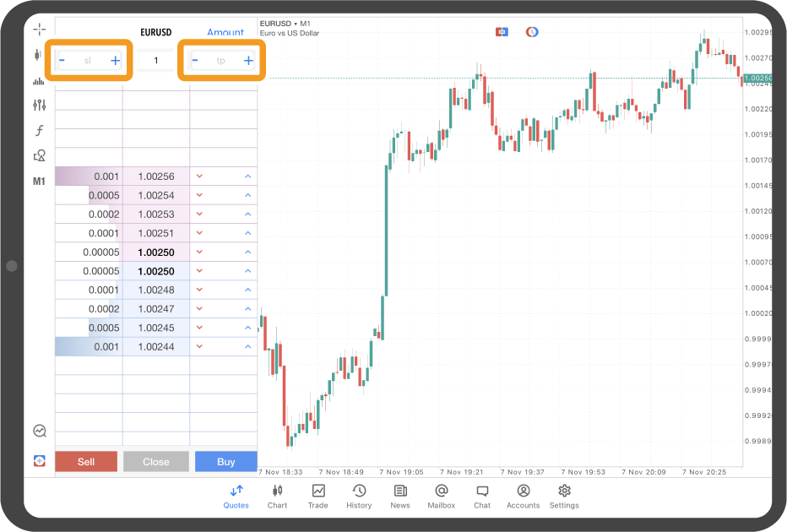Viewport: 787px width, 532px height.
Task: Open the chart objects shapes icon
Action: [x=39, y=155]
